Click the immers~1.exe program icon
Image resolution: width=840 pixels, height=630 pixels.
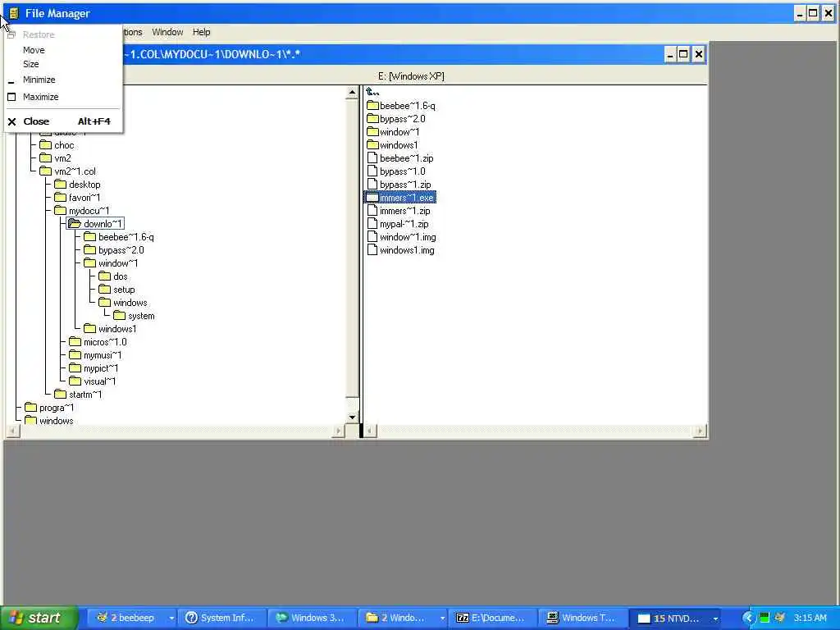tap(372, 197)
